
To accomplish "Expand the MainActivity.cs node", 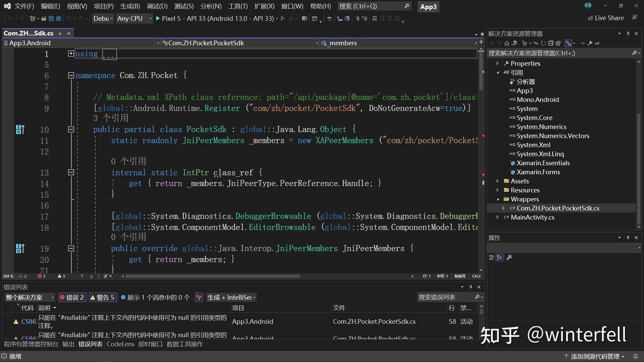I will click(498, 217).
